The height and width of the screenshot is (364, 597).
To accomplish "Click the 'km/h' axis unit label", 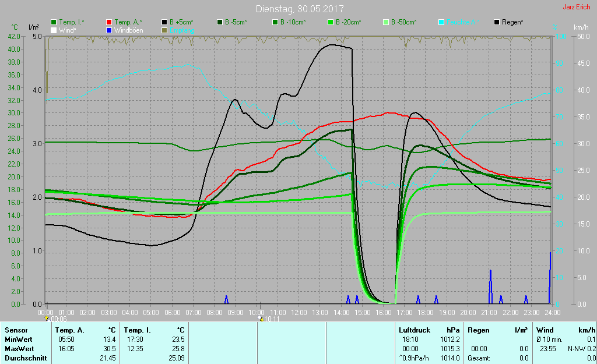I will point(581,27).
